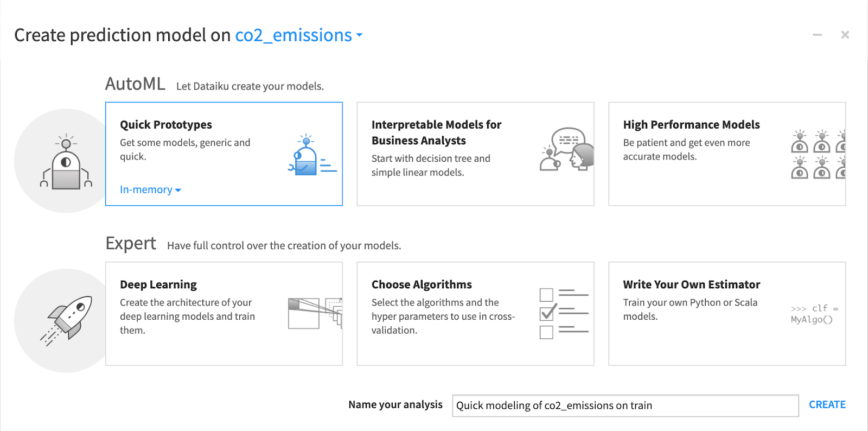This screenshot has width=868, height=431.
Task: Click the AutoML robot icon
Action: [66, 162]
